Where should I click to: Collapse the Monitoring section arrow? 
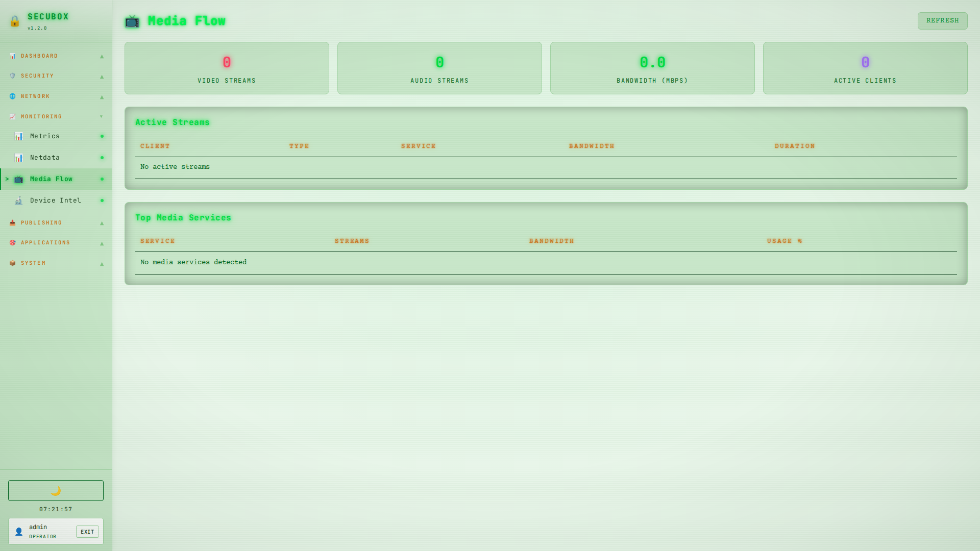point(102,117)
